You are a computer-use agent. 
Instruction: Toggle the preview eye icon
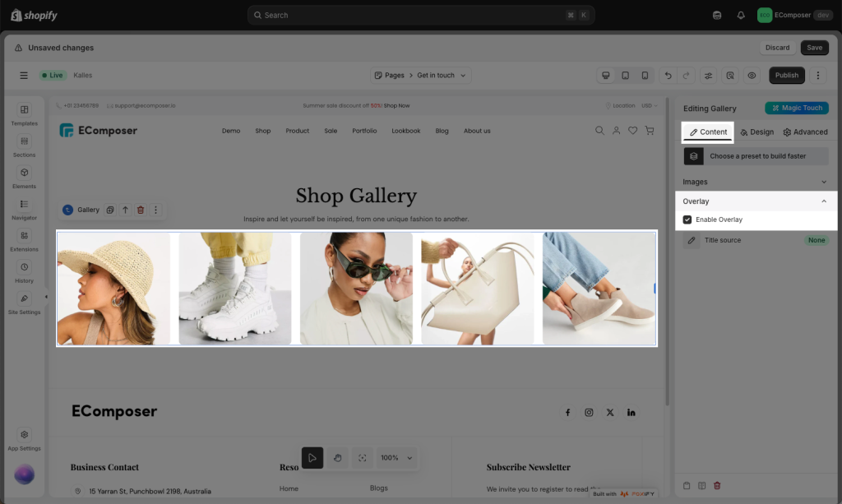point(751,76)
